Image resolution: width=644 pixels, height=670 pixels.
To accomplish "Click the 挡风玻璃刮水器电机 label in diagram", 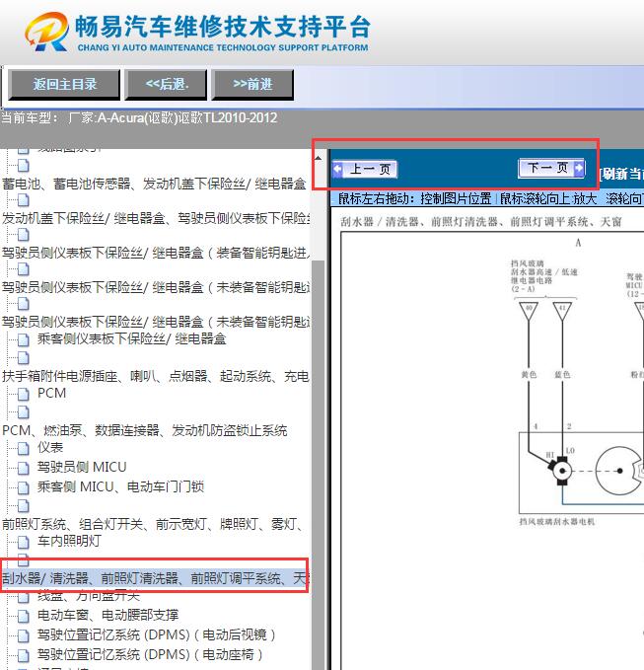I will 557,521.
